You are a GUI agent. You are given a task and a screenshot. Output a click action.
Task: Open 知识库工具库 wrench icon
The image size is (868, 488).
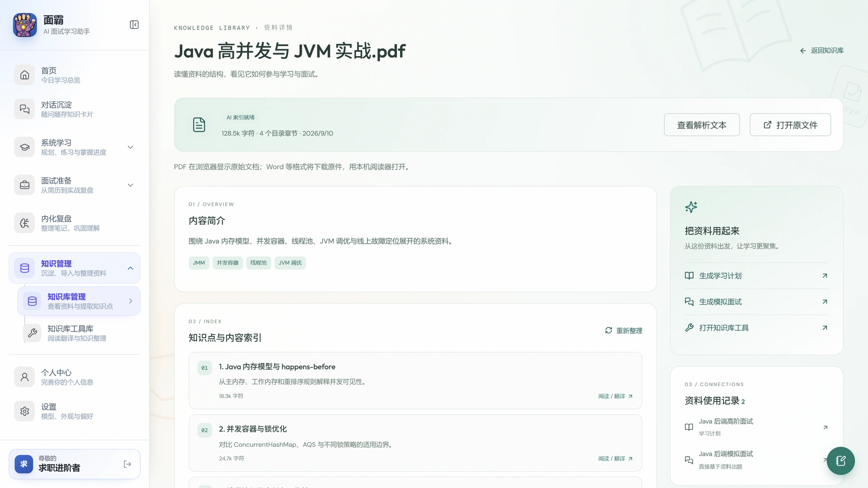click(32, 333)
